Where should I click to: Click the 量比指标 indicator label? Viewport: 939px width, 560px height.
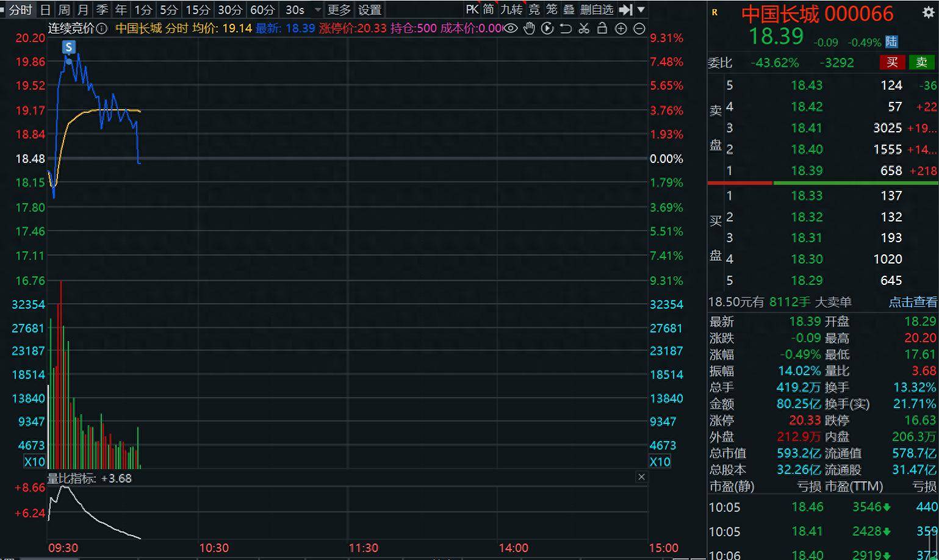[x=71, y=478]
